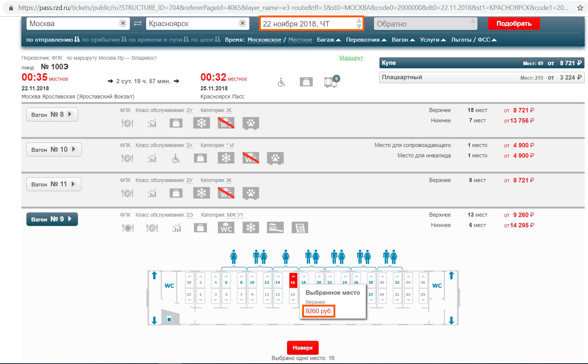Swap departure and destination stations

point(138,24)
